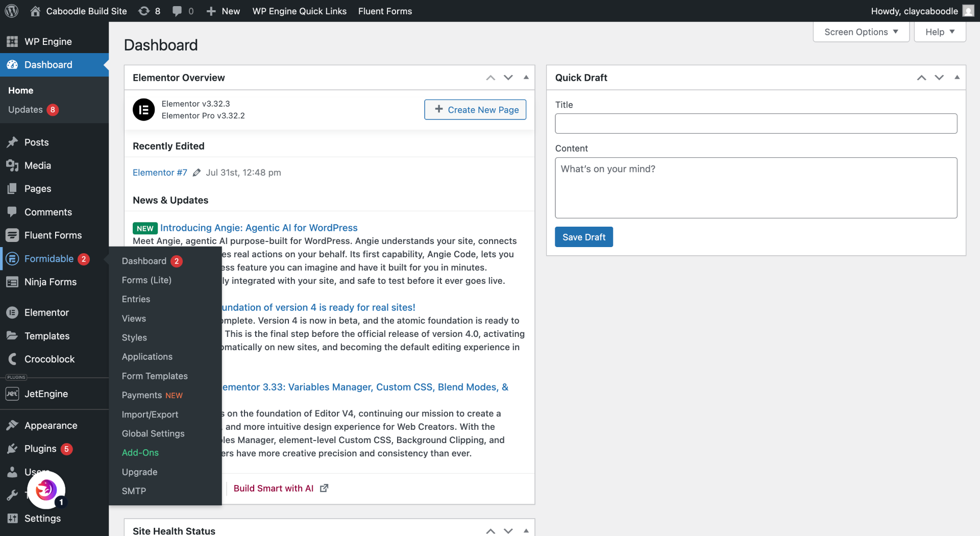Screen dimensions: 980x536
Task: Click the floating AI assistant bubble icon
Action: click(46, 490)
